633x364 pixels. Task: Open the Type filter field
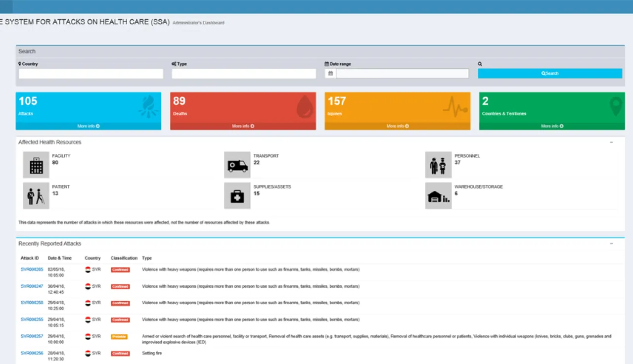[x=244, y=74]
